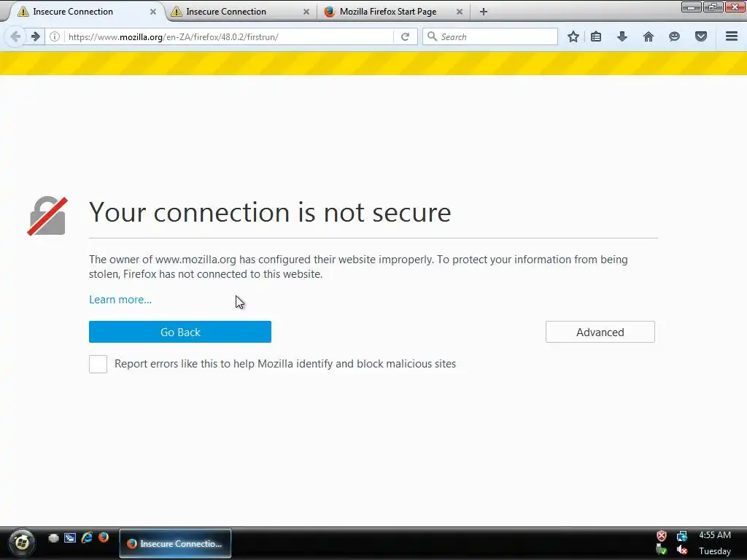
Task: Close the Mozilla Firefox Start Page tab
Action: (x=460, y=12)
